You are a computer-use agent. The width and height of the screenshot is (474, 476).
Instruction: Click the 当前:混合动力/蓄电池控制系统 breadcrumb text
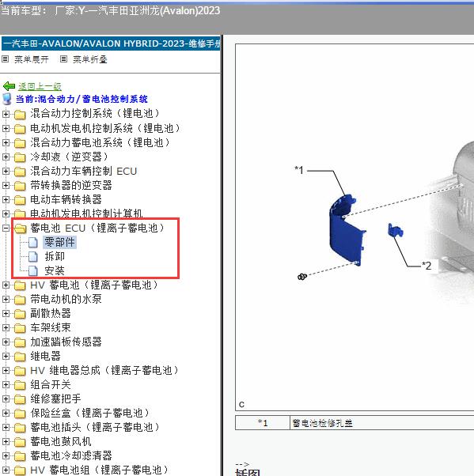(82, 99)
